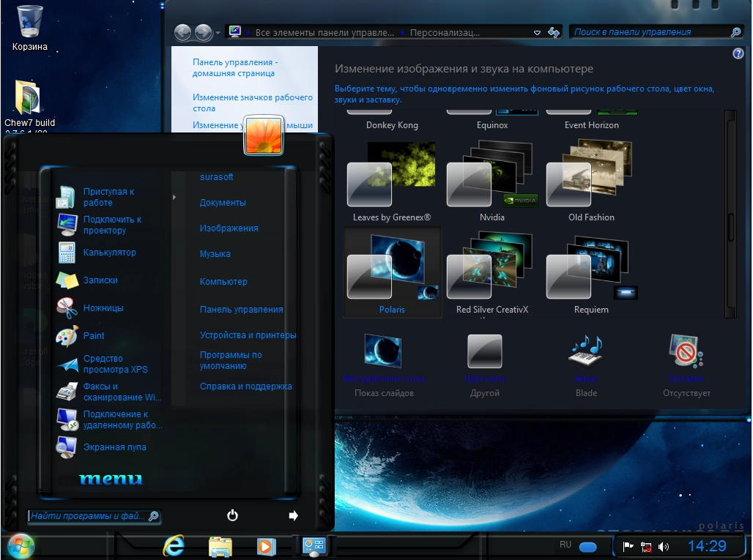Select 'Устройства и принтеры' menu entry
The image size is (753, 560).
[248, 335]
